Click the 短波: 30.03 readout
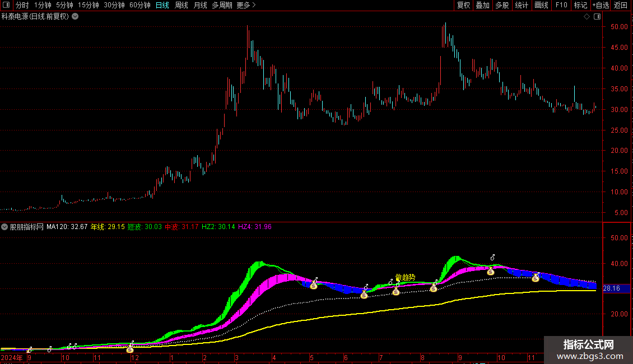 [x=145, y=227]
